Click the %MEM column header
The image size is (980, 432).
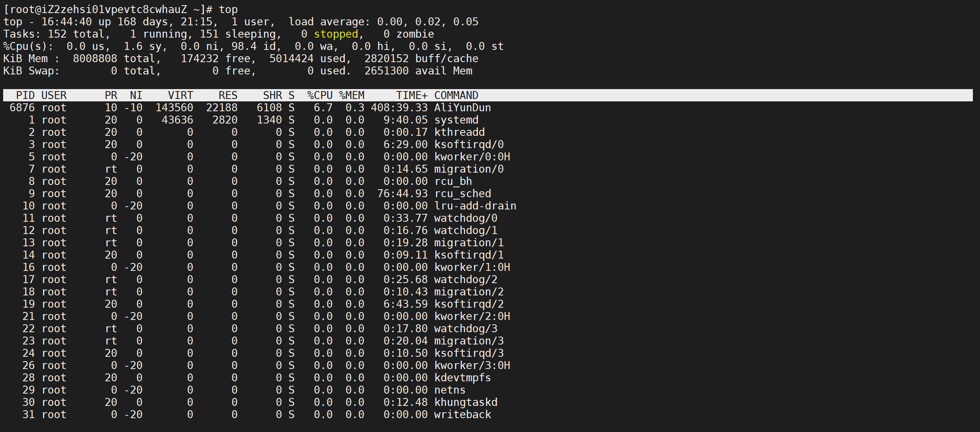pos(352,95)
